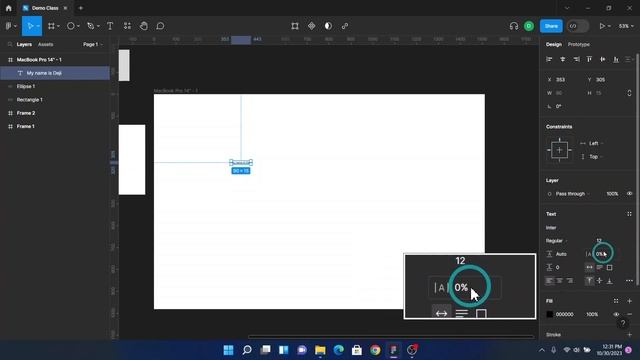Open the Present play options arrow

(609, 26)
